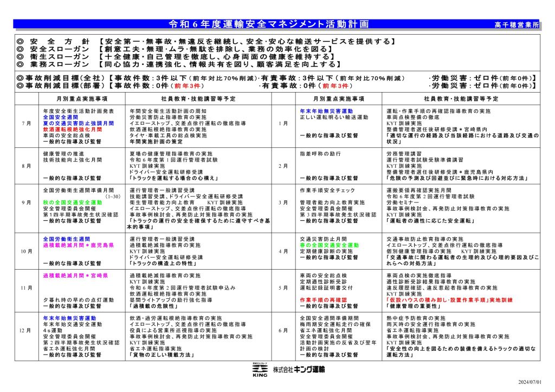Click the 1月 row label in right table half
555x392 pixels.
283,123
